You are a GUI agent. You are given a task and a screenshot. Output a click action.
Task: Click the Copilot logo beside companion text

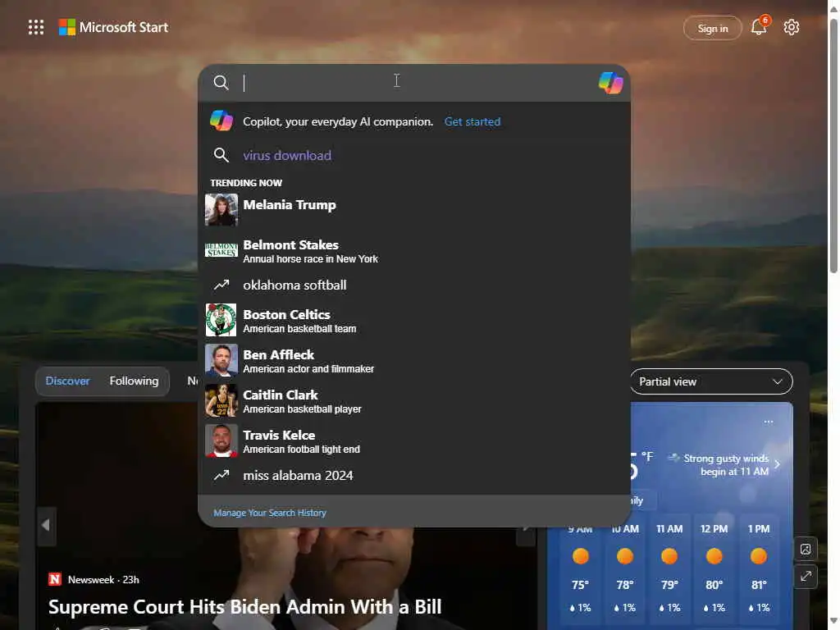point(221,121)
